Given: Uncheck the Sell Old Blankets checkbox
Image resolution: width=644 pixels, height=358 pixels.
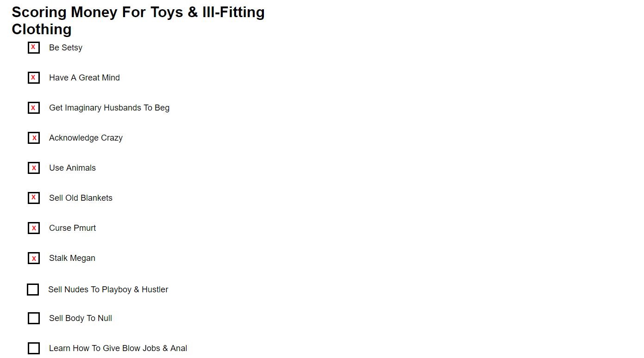Looking at the screenshot, I should pyautogui.click(x=34, y=198).
